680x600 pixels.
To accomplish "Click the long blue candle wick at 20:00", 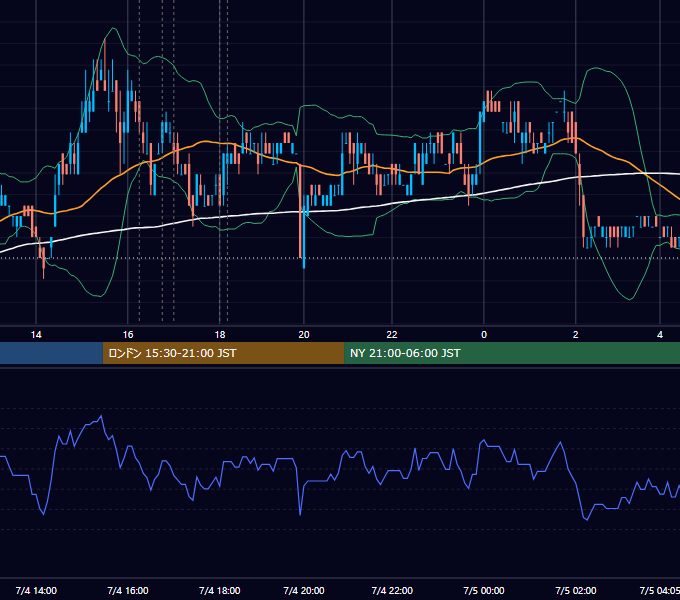I will (304, 234).
